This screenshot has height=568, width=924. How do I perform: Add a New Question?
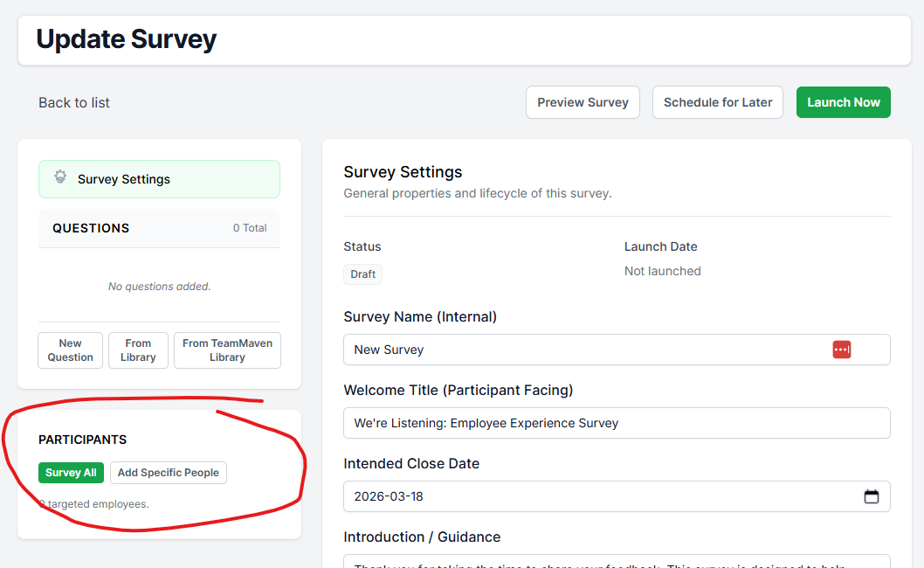coord(71,350)
